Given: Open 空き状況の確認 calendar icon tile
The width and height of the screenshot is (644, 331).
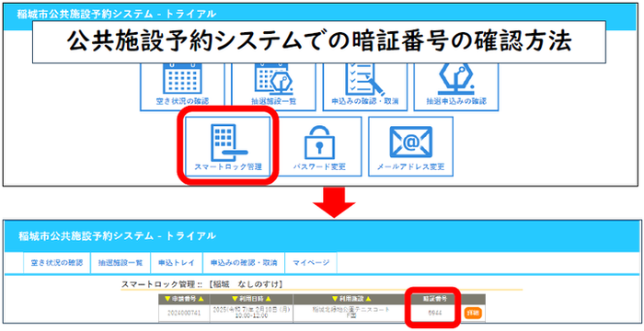Looking at the screenshot, I should (182, 87).
